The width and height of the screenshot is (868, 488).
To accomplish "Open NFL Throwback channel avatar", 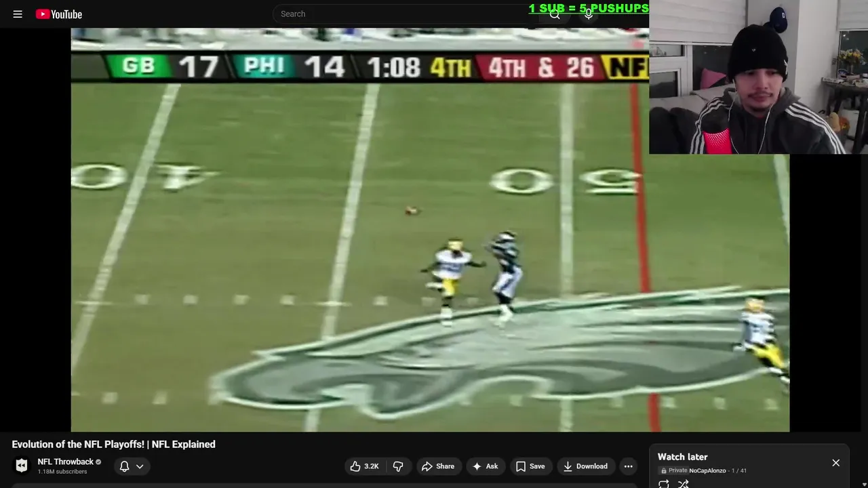I will point(22,466).
